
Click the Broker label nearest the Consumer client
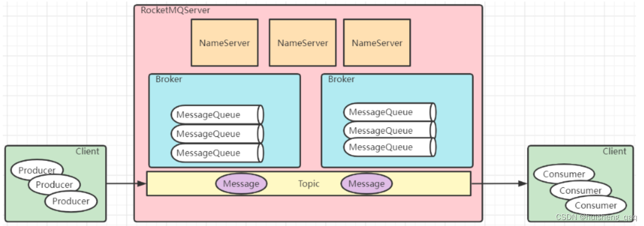341,79
